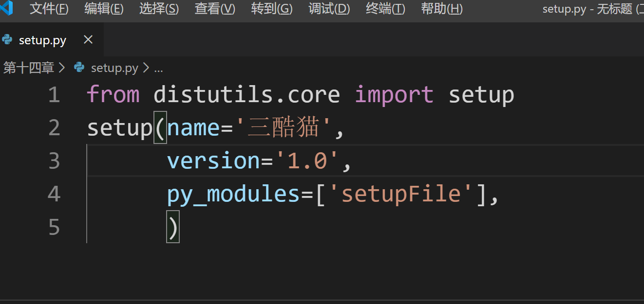Expand the setup.py breadcrumb item
Screen dimensions: 644x304
coord(114,68)
